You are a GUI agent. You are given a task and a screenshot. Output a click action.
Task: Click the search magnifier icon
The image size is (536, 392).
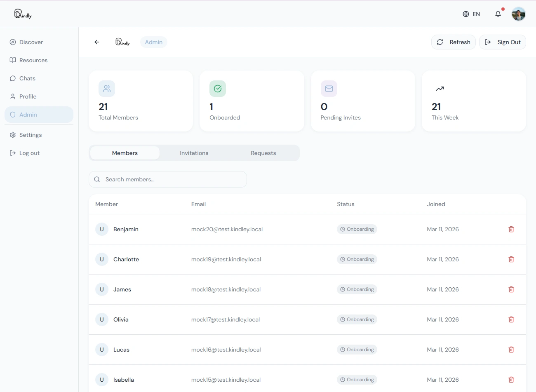point(97,179)
